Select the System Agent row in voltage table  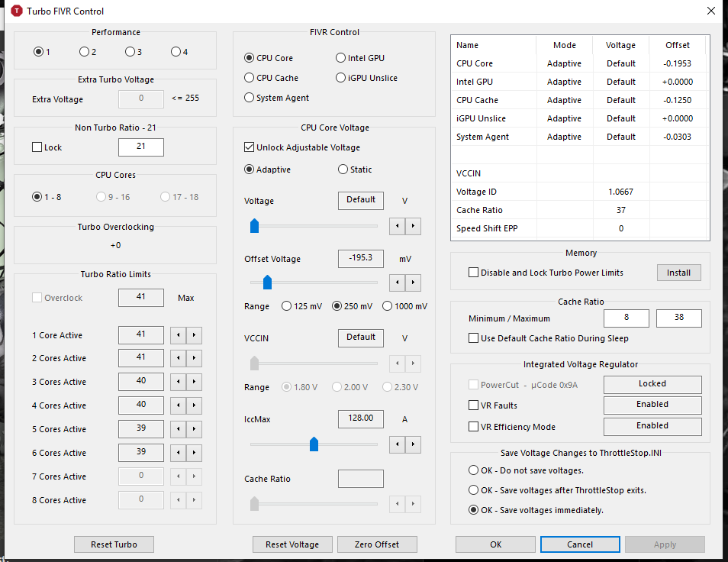pos(580,137)
